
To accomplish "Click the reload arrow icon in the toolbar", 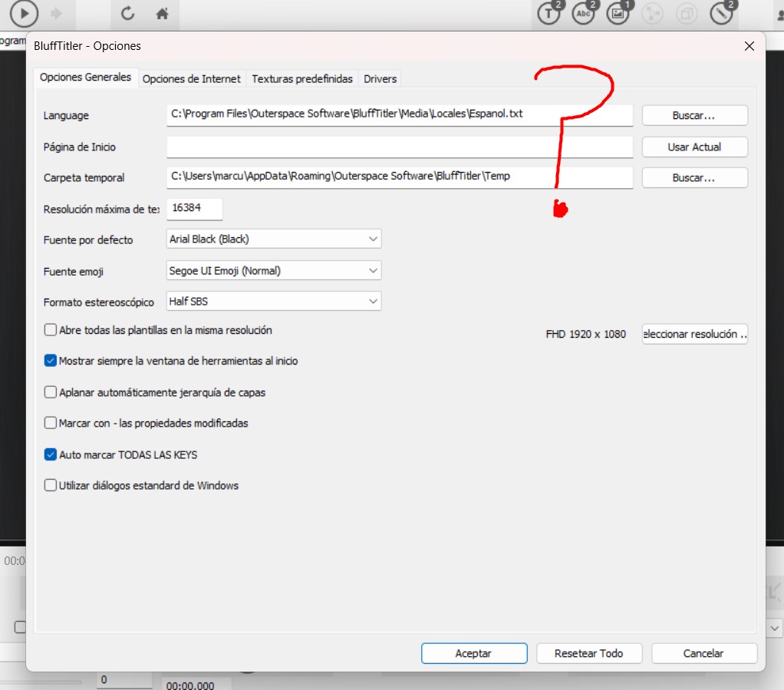I will 127,13.
